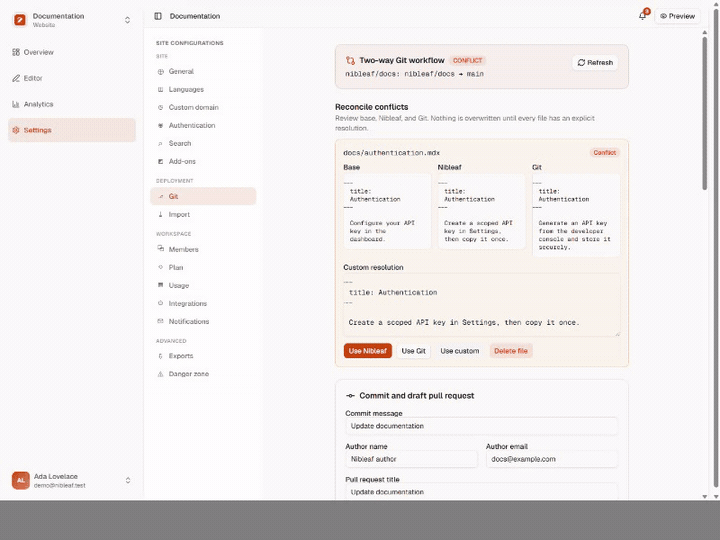Click the Usage icon
720x540 pixels.
click(x=160, y=285)
